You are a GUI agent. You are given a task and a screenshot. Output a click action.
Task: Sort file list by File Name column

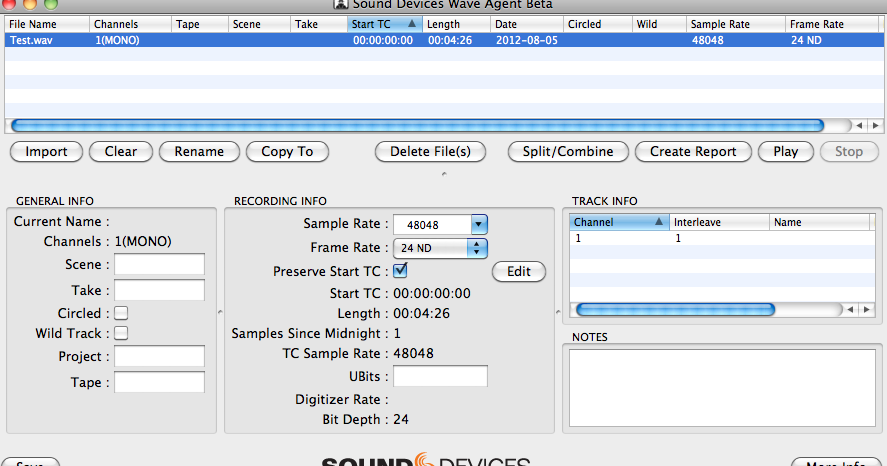(x=47, y=24)
